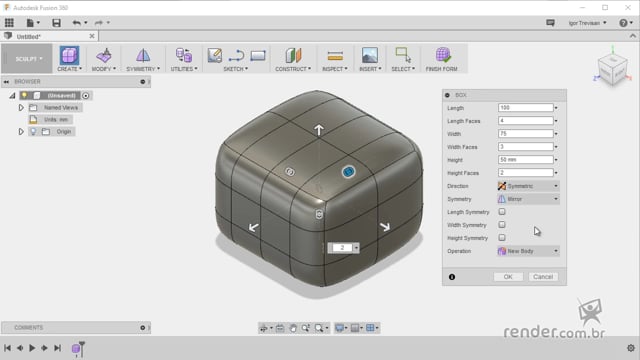Open the Direction Symmetric dropdown
The width and height of the screenshot is (640, 360).
coord(528,186)
